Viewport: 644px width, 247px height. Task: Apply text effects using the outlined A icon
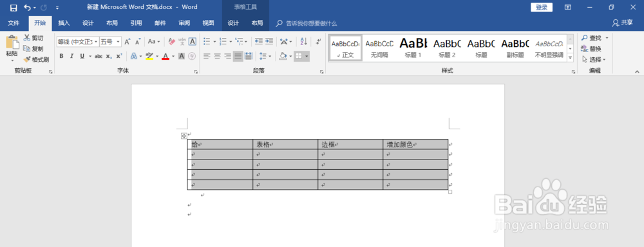click(x=134, y=56)
